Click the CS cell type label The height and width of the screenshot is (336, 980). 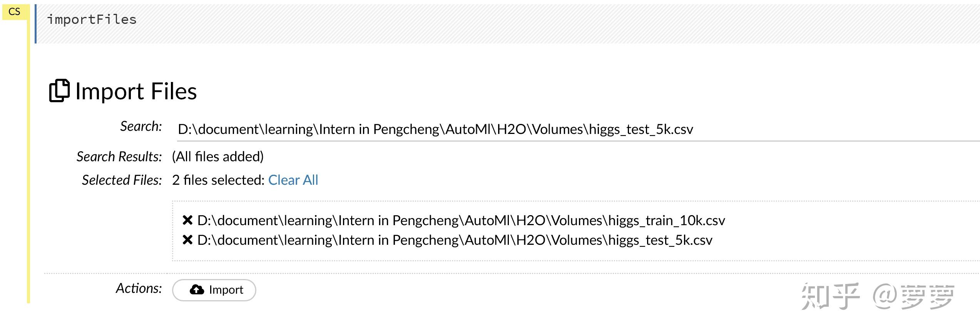(14, 12)
